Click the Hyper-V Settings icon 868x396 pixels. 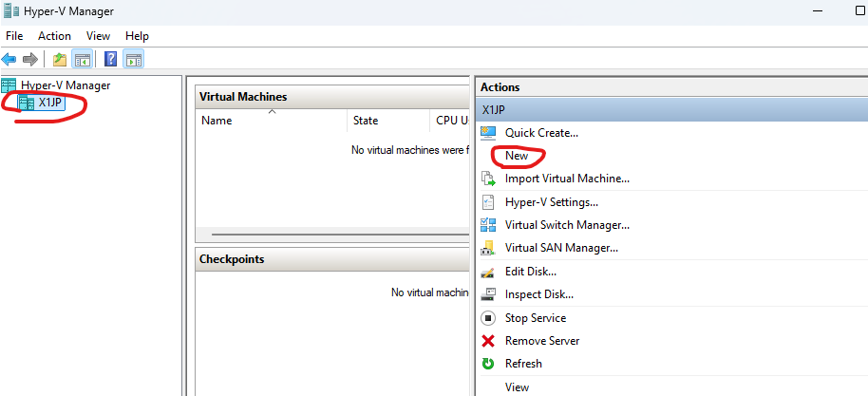click(x=488, y=202)
